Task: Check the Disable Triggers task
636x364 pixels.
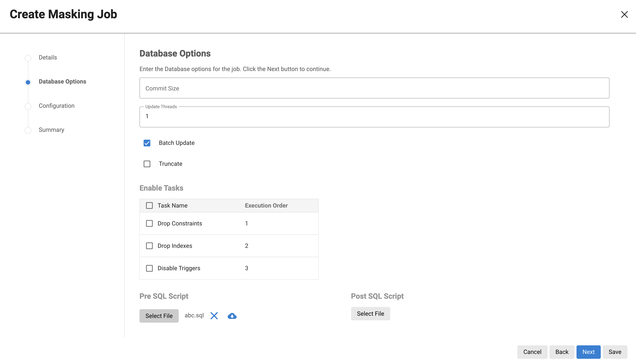Action: (x=149, y=268)
